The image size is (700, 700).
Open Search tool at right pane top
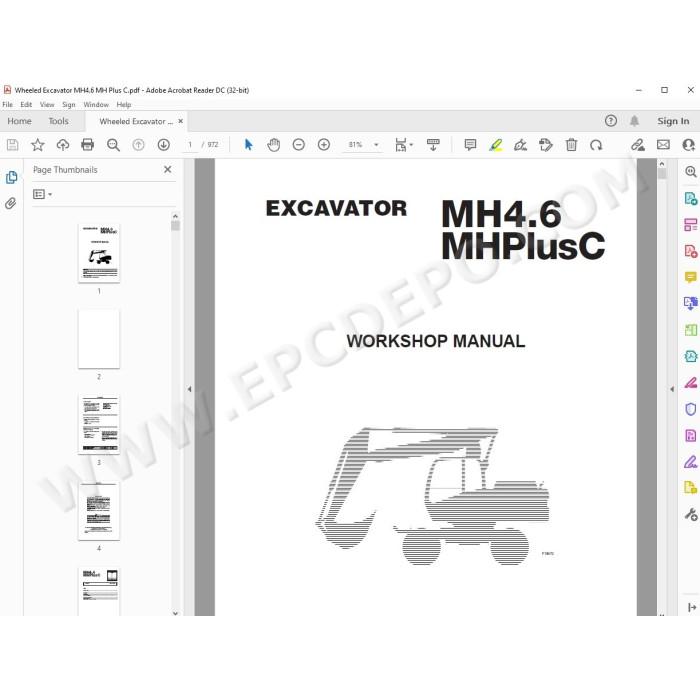click(x=690, y=171)
